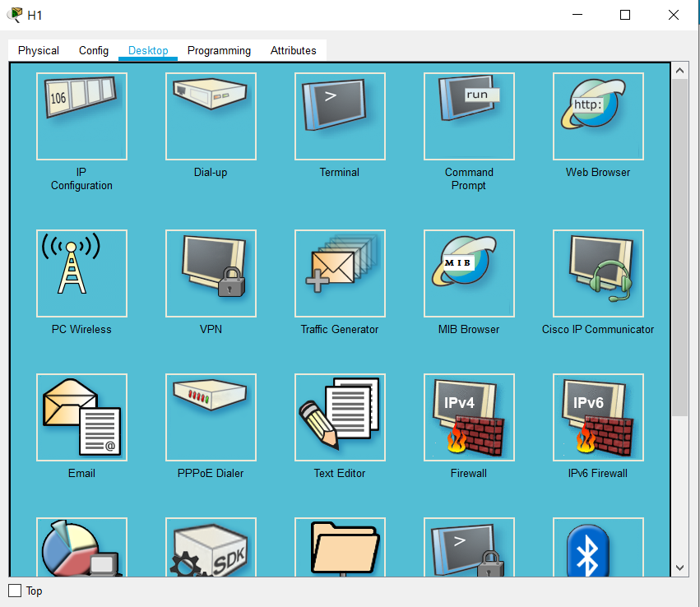
Task: Launch the Dial-up utility
Action: [211, 116]
